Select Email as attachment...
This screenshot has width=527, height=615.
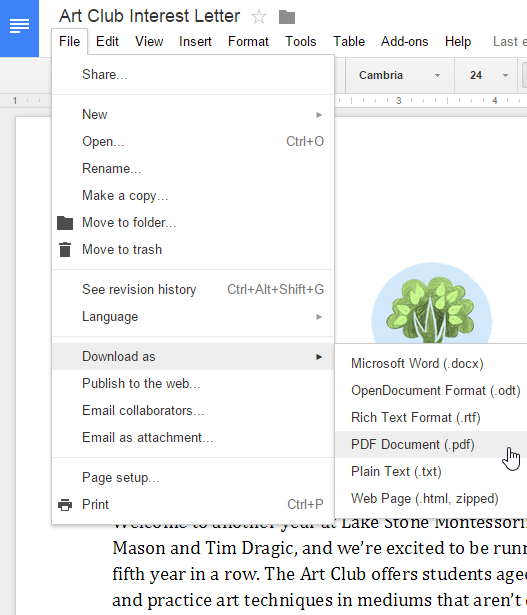click(193, 438)
